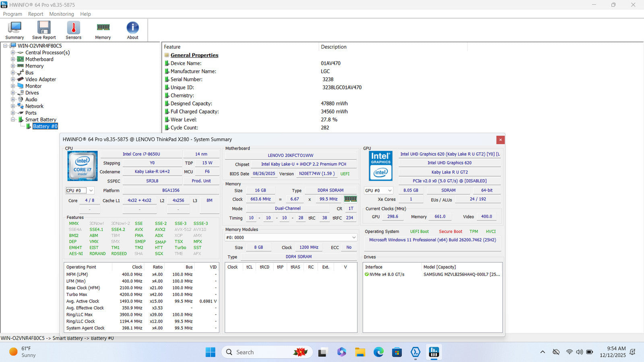
Task: Select Battery #0 in the tree
Action: (x=45, y=126)
